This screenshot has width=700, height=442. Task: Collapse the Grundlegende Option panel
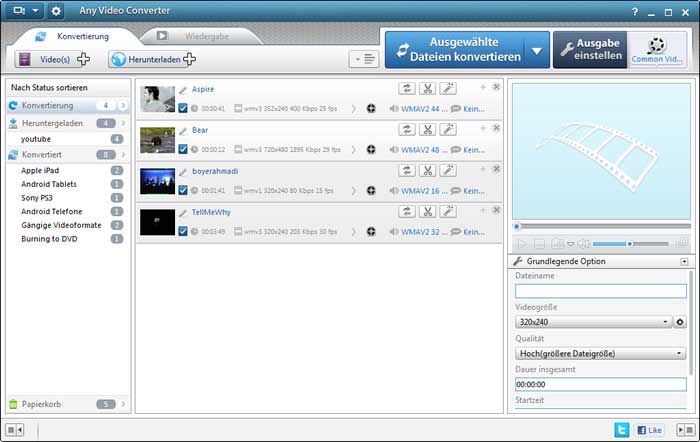tap(684, 262)
